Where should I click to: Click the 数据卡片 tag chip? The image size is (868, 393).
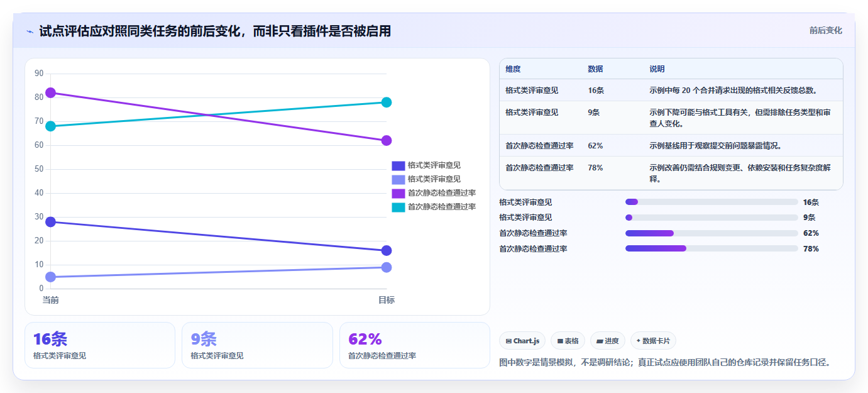click(653, 341)
